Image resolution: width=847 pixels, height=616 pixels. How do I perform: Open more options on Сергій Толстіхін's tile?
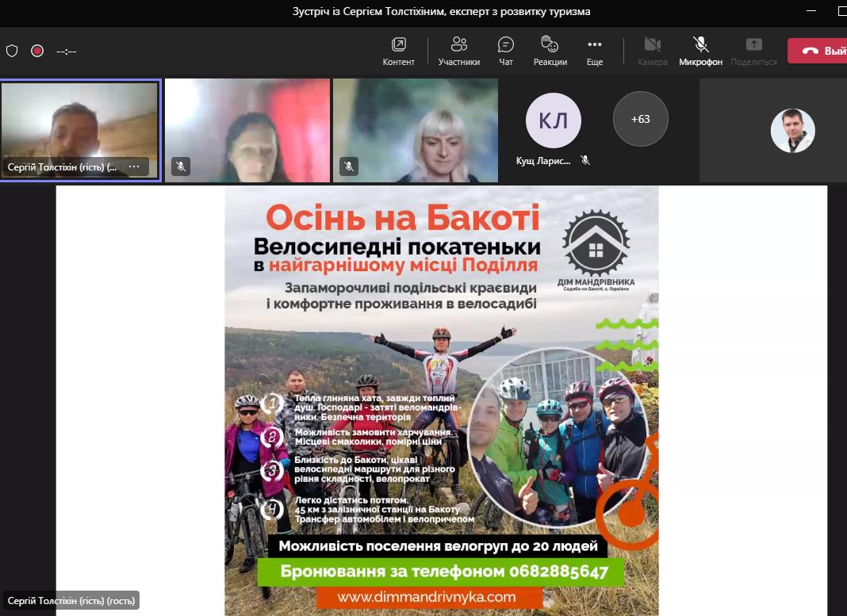[134, 166]
